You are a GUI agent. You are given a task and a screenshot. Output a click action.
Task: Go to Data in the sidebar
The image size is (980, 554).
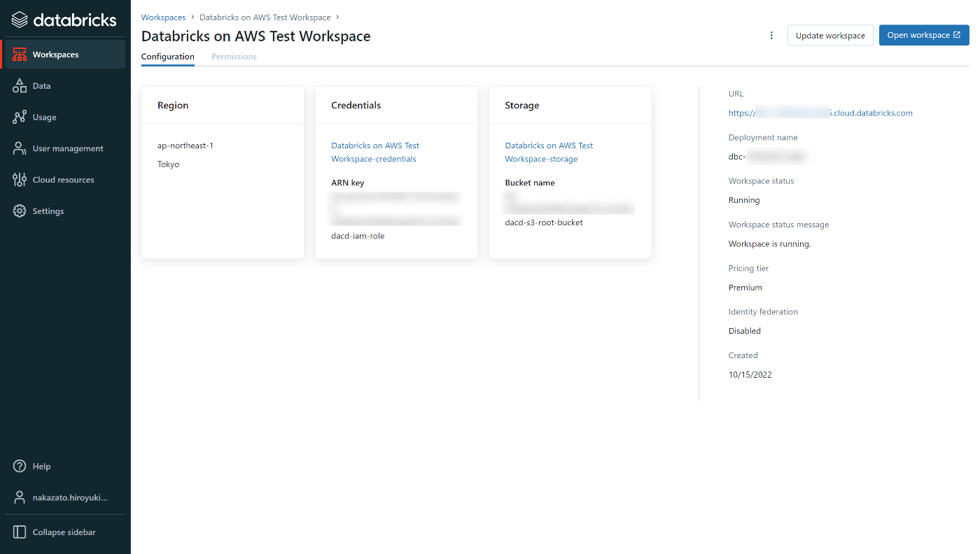64,86
